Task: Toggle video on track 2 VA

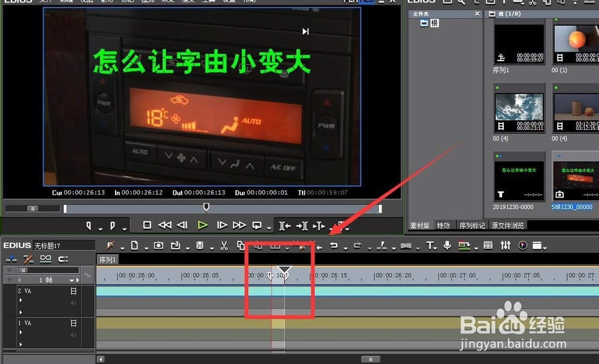Action: tap(74, 292)
